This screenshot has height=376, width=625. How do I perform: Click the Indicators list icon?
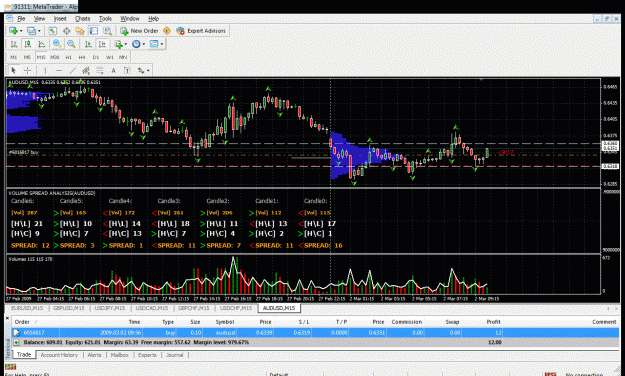click(x=118, y=44)
